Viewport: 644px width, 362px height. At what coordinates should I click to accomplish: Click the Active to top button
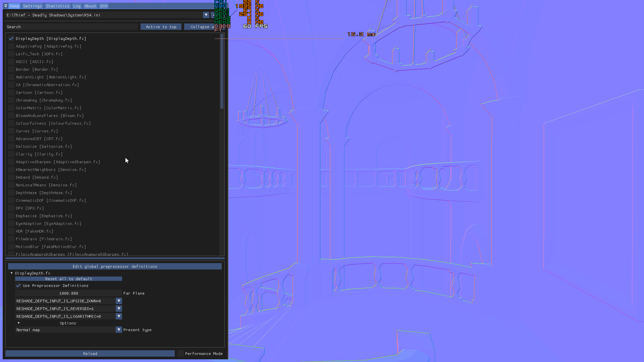[161, 27]
